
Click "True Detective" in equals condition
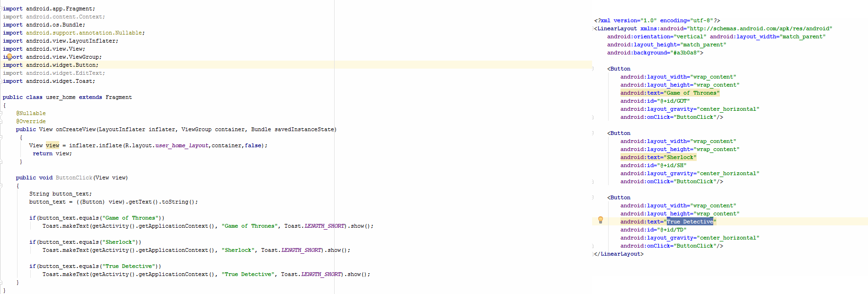(x=129, y=266)
